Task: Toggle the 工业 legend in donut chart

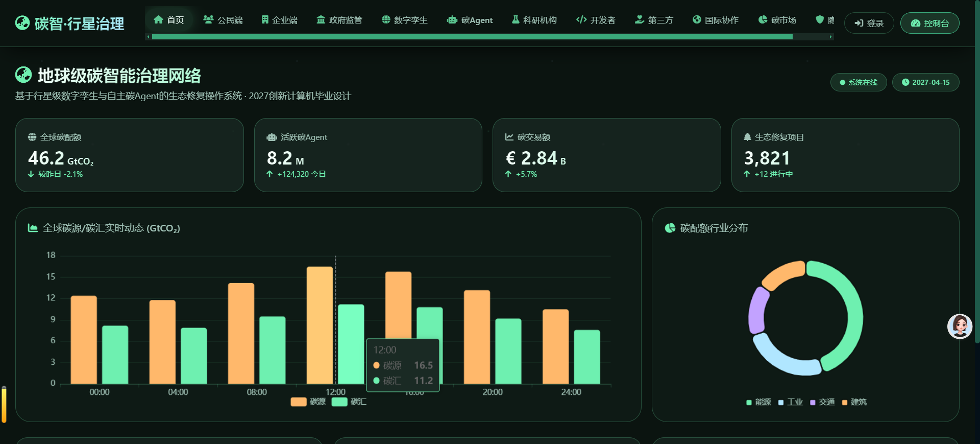Action: [791, 402]
